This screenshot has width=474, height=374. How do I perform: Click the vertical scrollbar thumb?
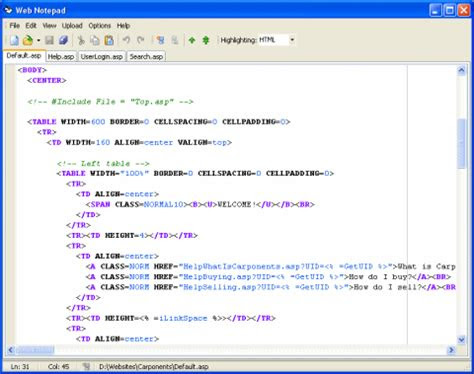click(x=461, y=143)
